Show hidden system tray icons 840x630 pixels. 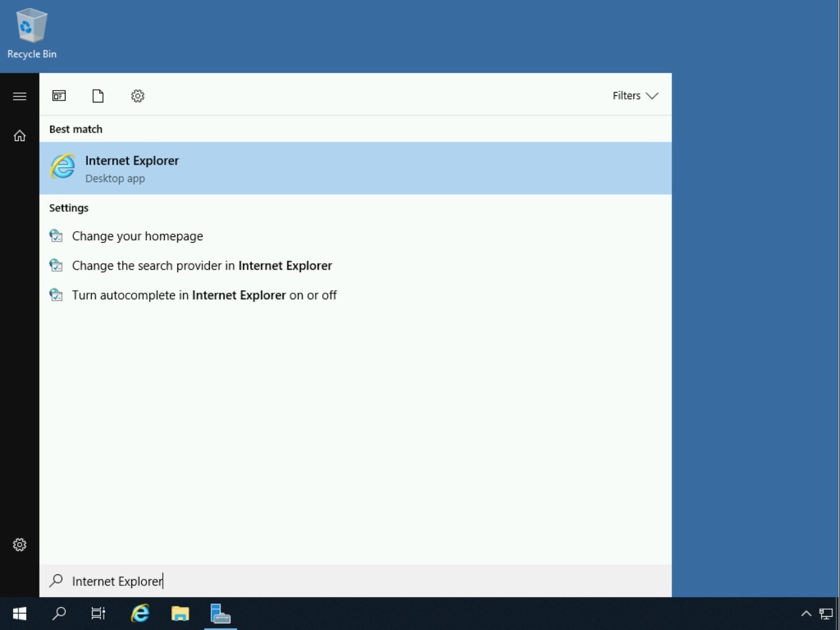(806, 614)
